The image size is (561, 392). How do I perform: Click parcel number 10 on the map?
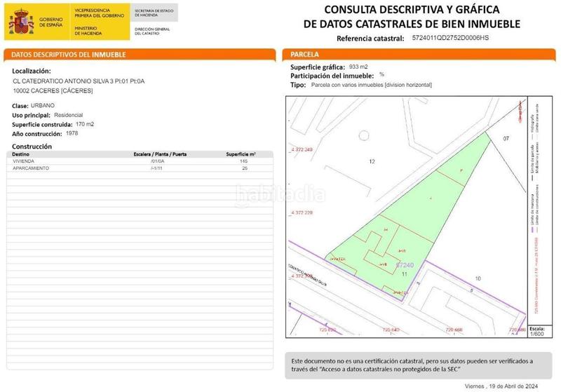pyautogui.click(x=478, y=259)
